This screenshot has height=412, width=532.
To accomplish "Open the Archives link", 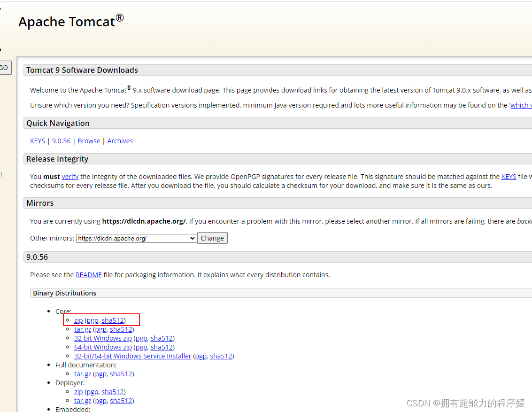I will [x=120, y=141].
